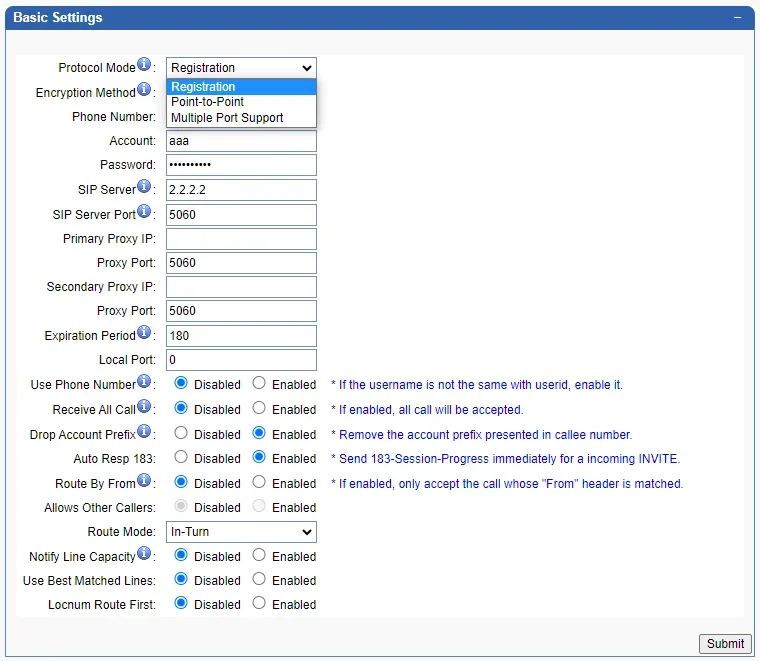Click info icon beside Use Phone Number
760x661 pixels.
pos(144,381)
